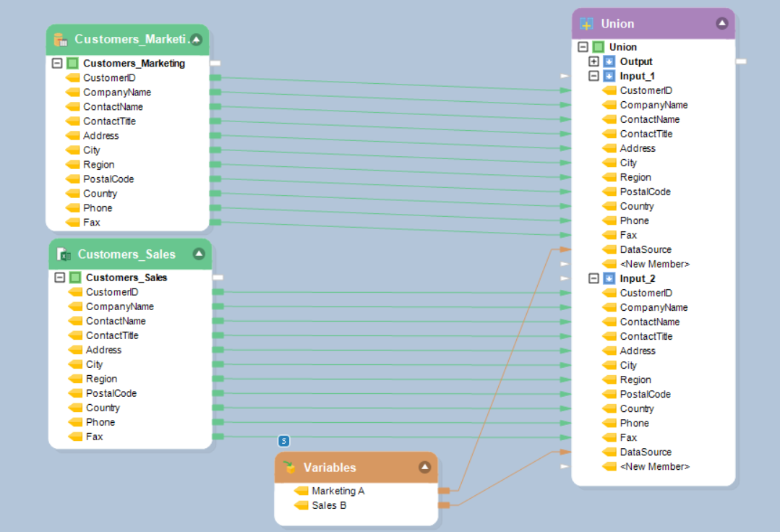Select PostalCode field in Customers_Marketing
The image size is (780, 532).
[108, 179]
